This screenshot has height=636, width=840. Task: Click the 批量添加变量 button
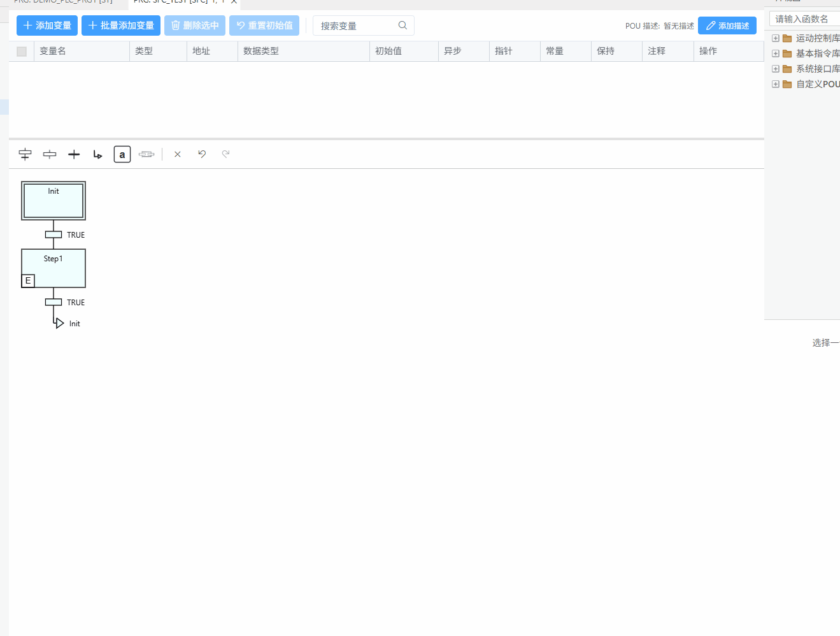[x=121, y=25]
